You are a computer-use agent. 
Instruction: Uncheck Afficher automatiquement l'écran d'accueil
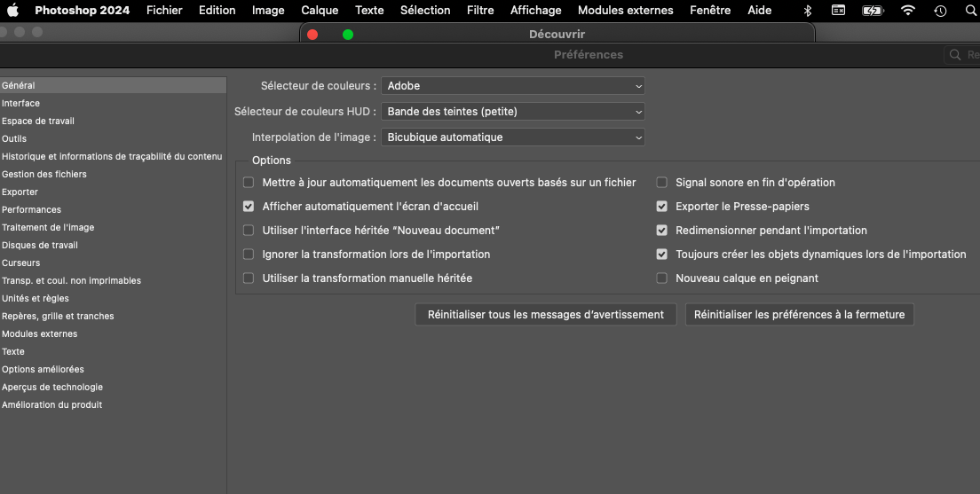[249, 206]
